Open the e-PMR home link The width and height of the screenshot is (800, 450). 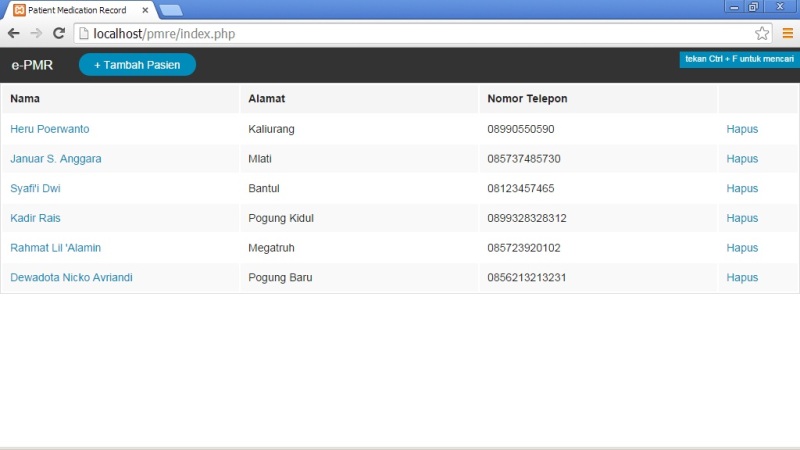32,65
